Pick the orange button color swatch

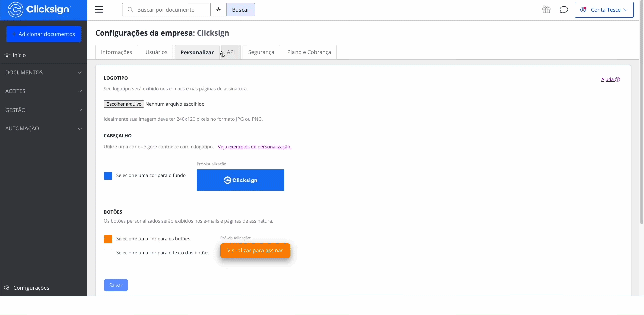click(x=108, y=239)
